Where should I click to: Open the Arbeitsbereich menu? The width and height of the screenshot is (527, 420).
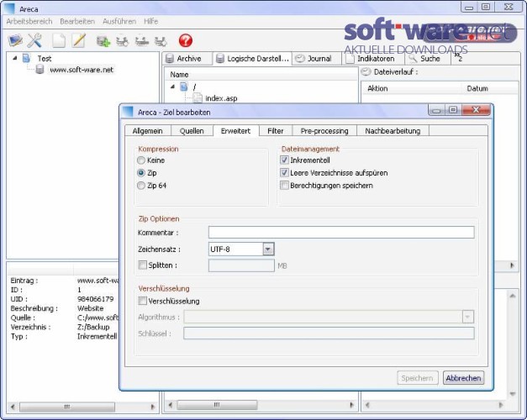point(29,21)
